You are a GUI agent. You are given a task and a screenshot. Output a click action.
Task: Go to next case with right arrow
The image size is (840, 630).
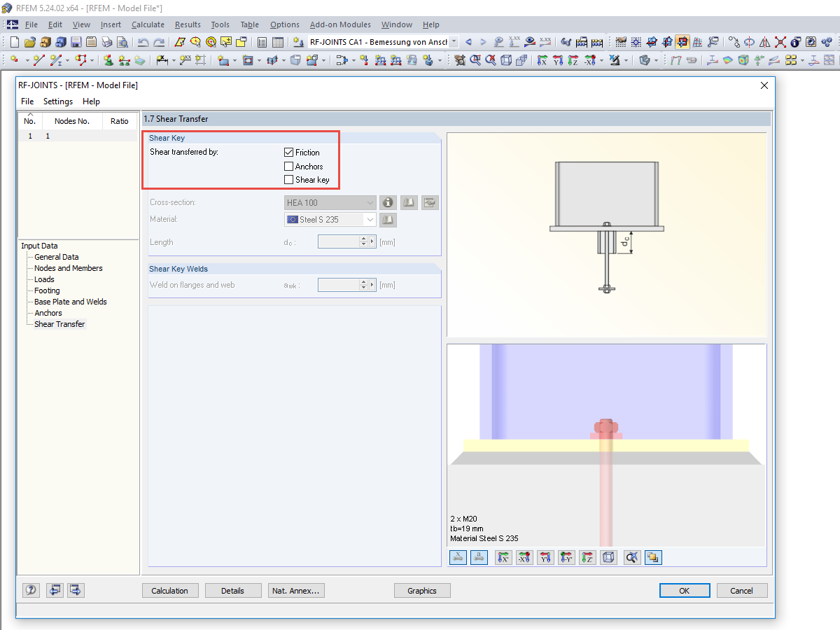(483, 42)
